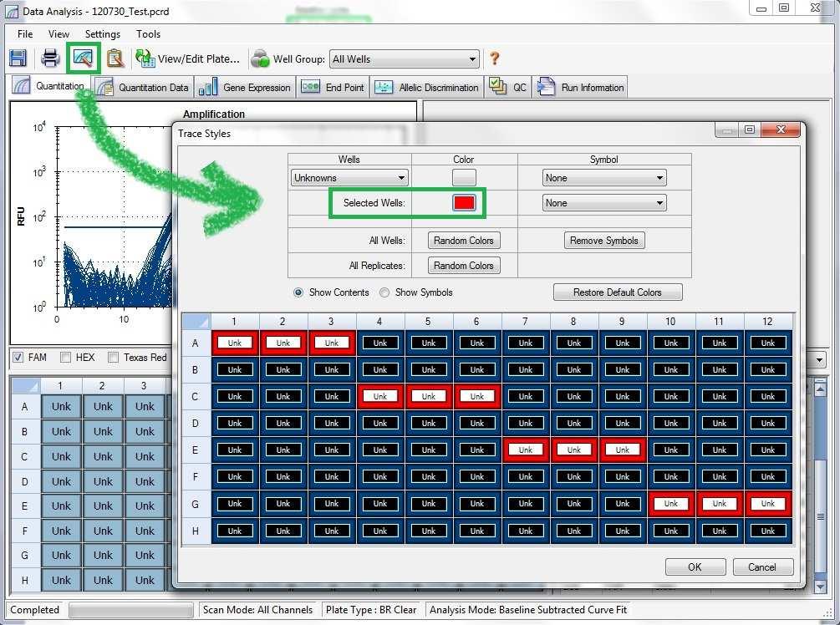This screenshot has height=625, width=840.
Task: Switch to the Run Information tab
Action: pyautogui.click(x=581, y=87)
